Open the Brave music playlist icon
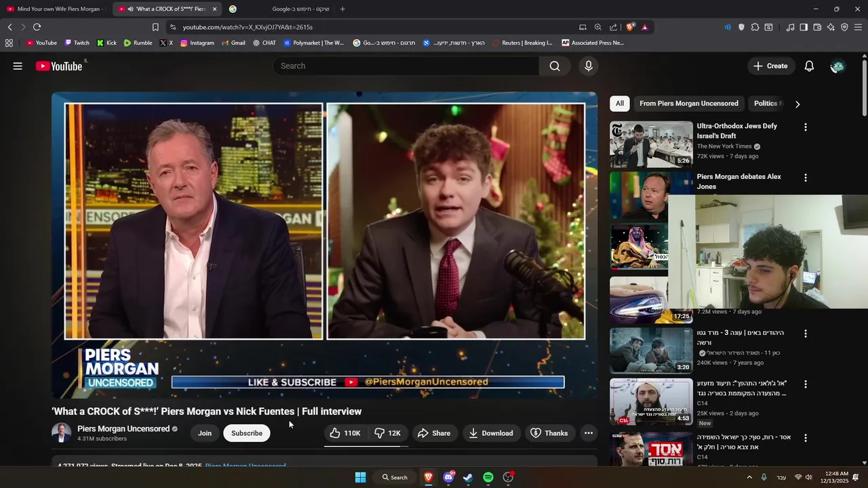 790,27
